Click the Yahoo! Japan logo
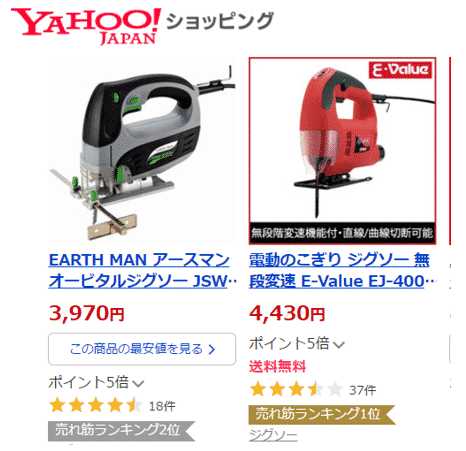Viewport: 466px width, 451px height. tap(86, 27)
